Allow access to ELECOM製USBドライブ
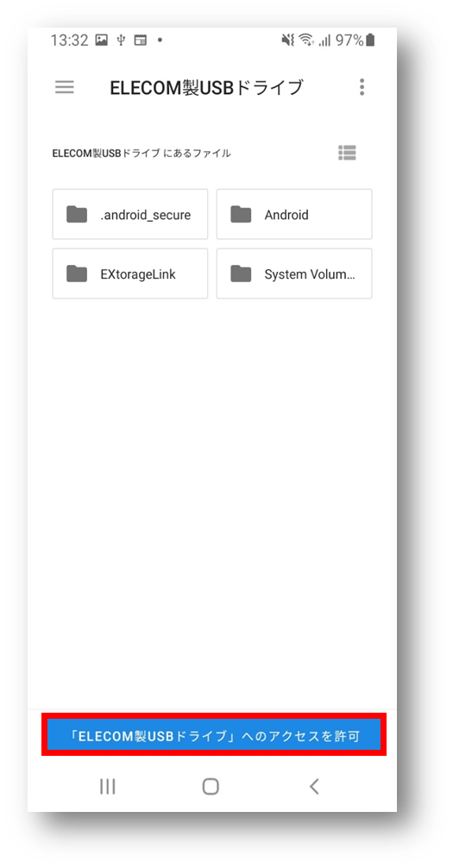The width and height of the screenshot is (453, 868). [x=214, y=734]
